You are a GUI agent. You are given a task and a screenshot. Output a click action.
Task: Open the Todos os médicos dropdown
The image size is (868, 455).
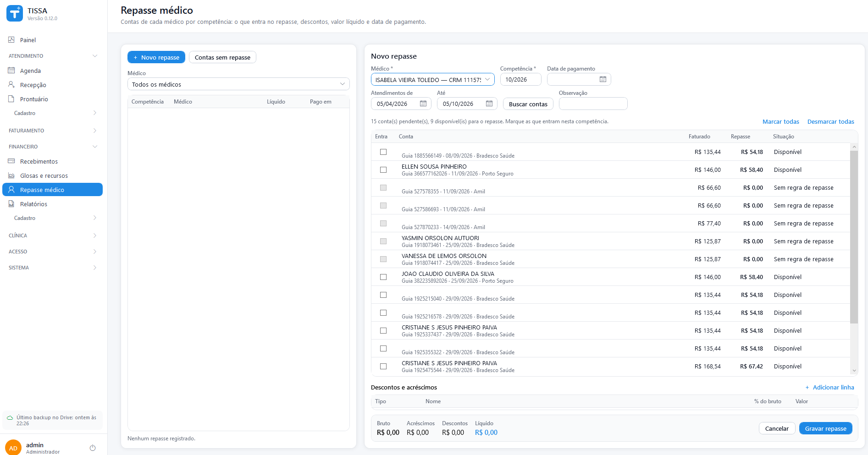tap(238, 84)
